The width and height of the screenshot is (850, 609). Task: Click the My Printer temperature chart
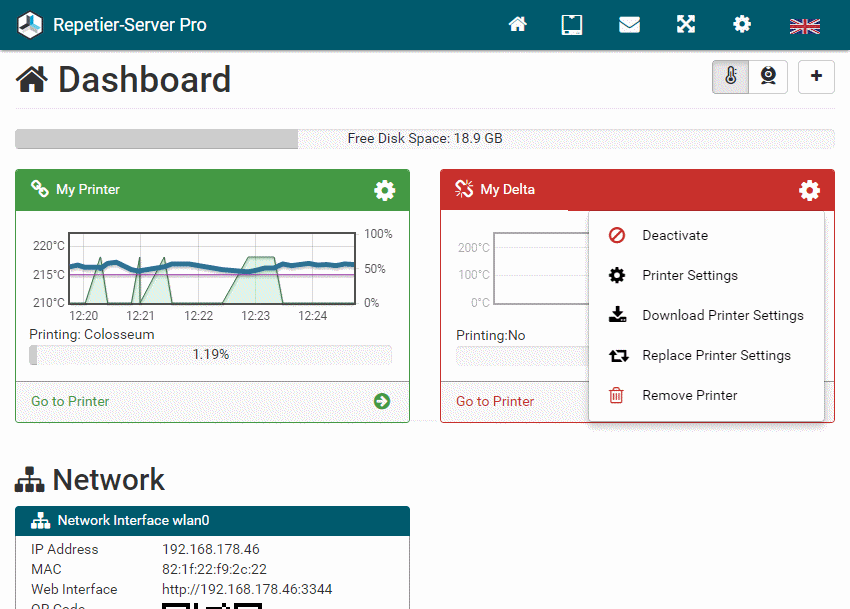pyautogui.click(x=212, y=268)
